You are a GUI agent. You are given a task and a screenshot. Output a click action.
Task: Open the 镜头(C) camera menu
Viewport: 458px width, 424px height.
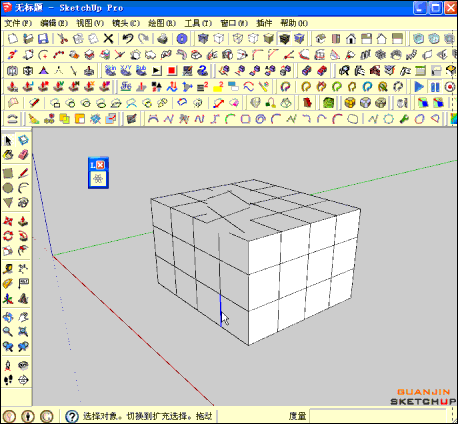(x=126, y=23)
